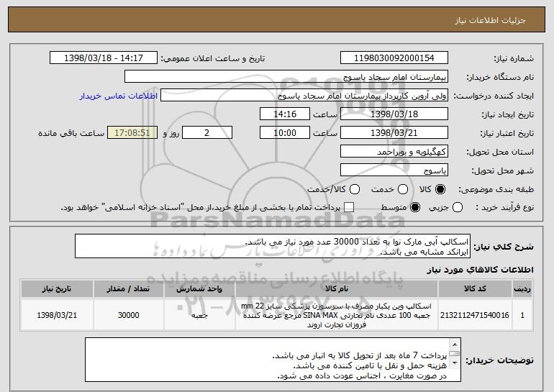Click the buyer notes scroll up arrow

point(455,344)
